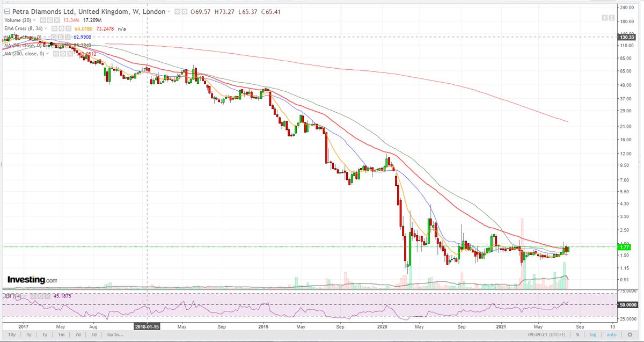Click the 1.77 current price label

pos(624,247)
